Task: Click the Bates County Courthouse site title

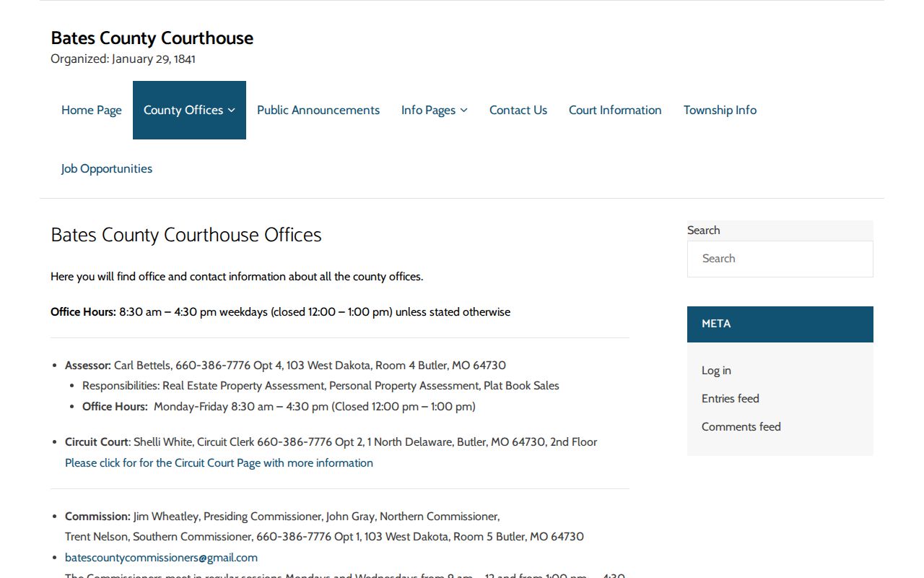Action: (x=152, y=38)
